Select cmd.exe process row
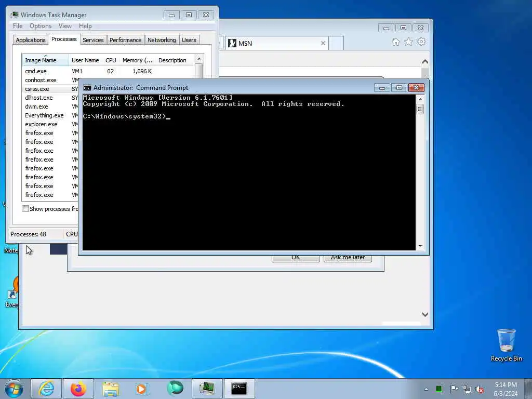This screenshot has width=532, height=399. pyautogui.click(x=108, y=71)
